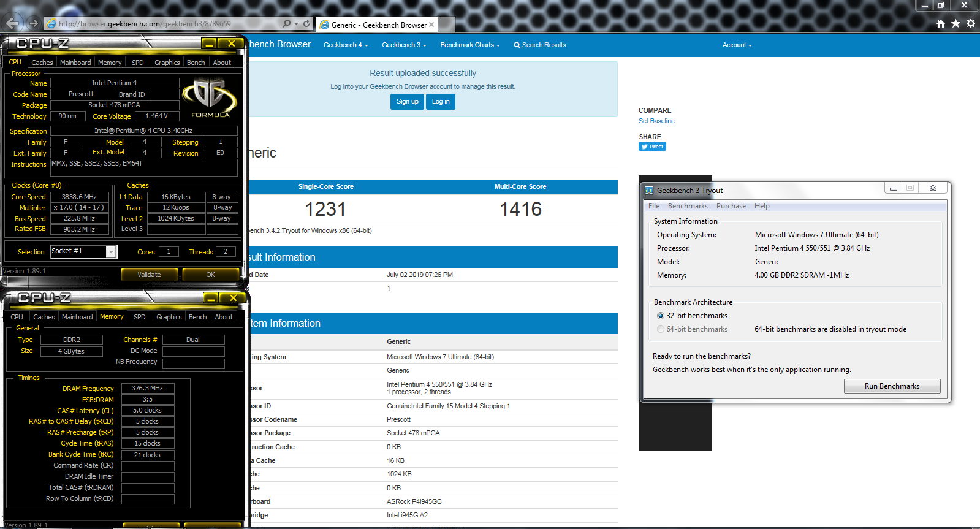
Task: Click the page refresh icon in address bar
Action: pyautogui.click(x=306, y=23)
